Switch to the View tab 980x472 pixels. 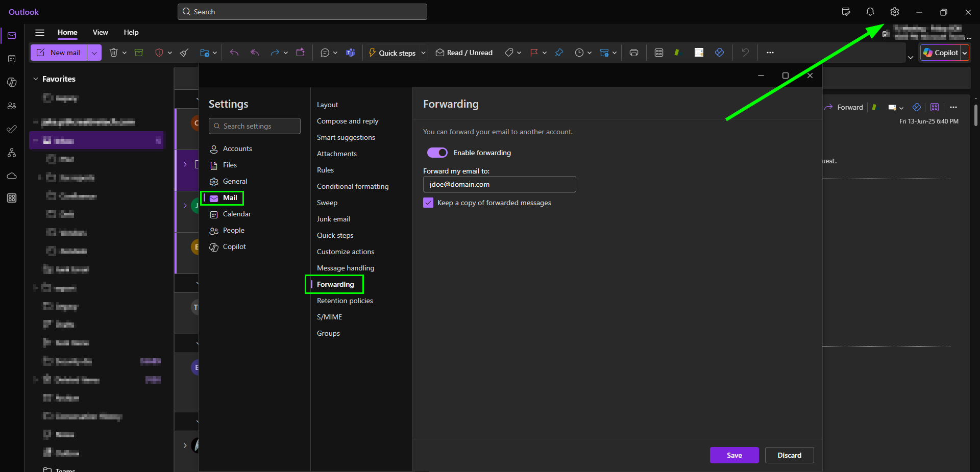[x=100, y=32]
